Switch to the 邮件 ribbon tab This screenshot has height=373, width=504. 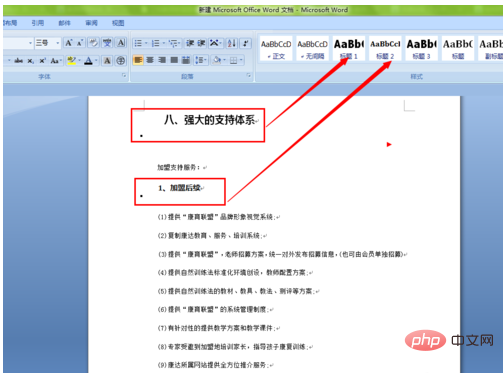(64, 23)
